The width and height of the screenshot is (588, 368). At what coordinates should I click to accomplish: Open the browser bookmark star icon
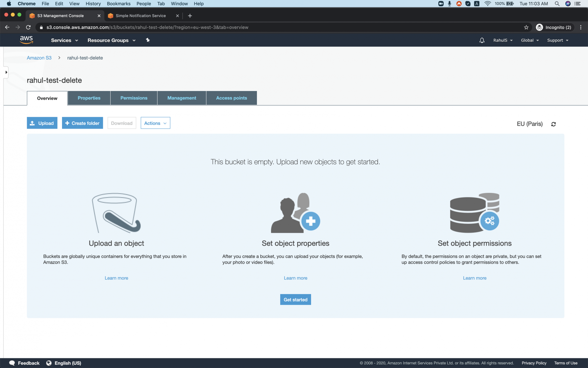pyautogui.click(x=526, y=27)
